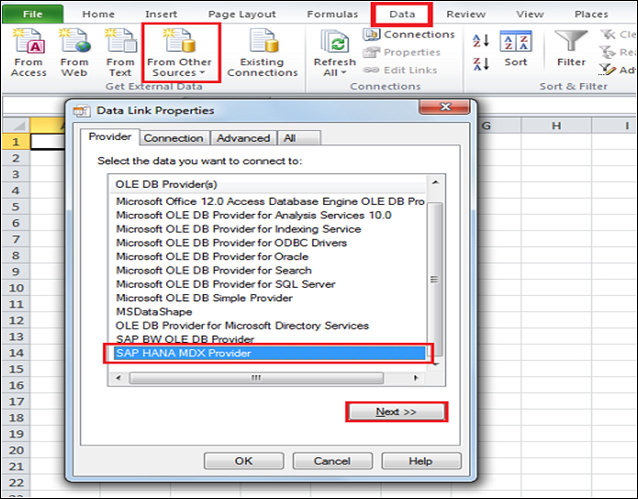The width and height of the screenshot is (638, 499).
Task: Select row 15 header
Action: (15, 369)
